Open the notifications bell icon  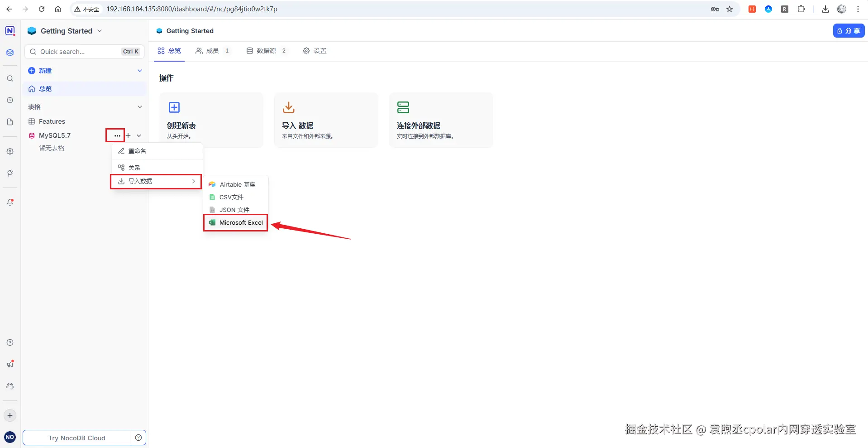pos(10,202)
